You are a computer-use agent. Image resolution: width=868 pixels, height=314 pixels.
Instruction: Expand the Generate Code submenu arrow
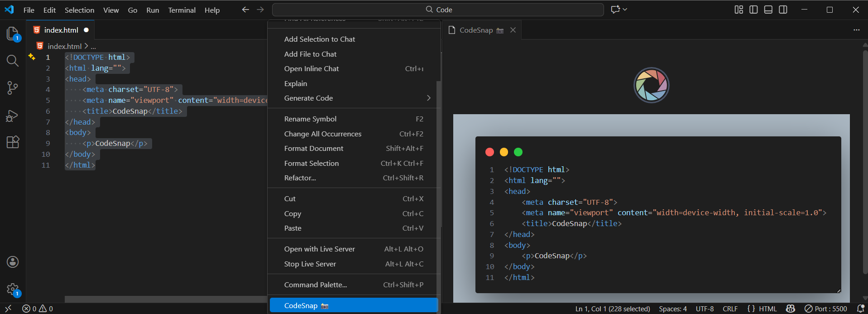click(x=428, y=98)
